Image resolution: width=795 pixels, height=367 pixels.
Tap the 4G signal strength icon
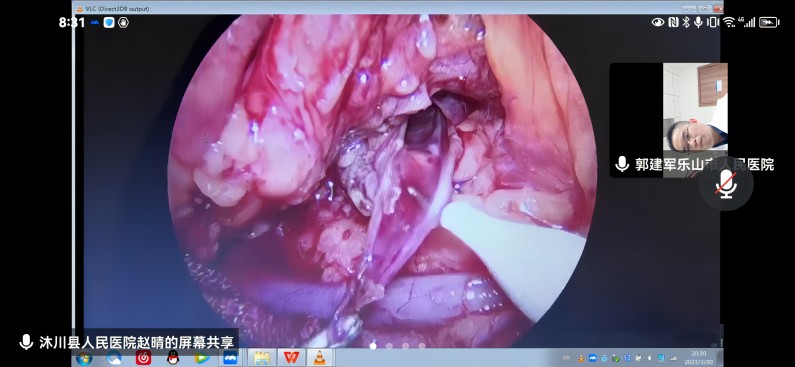(x=747, y=22)
